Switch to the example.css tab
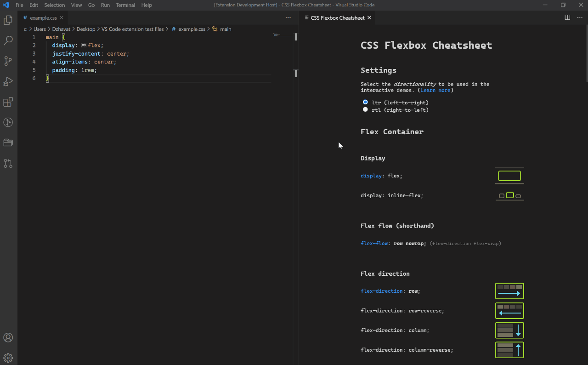The width and height of the screenshot is (588, 365). (x=43, y=18)
